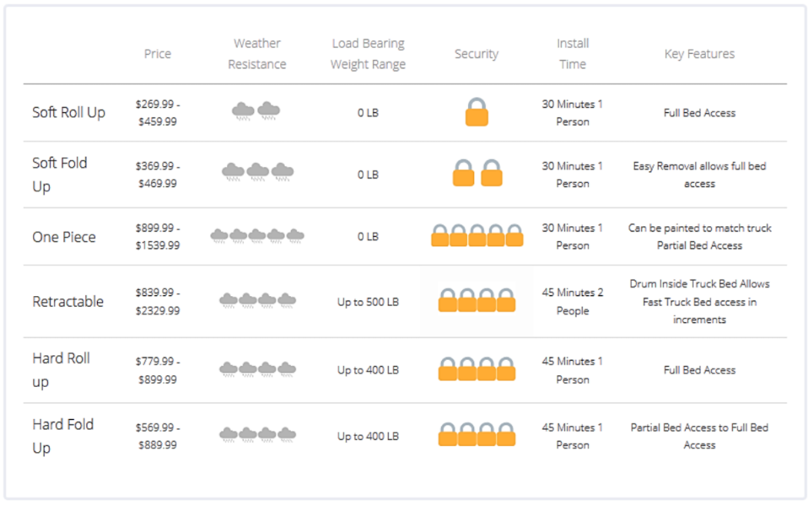Click the $269.99 - $459.99 price cell

158,113
